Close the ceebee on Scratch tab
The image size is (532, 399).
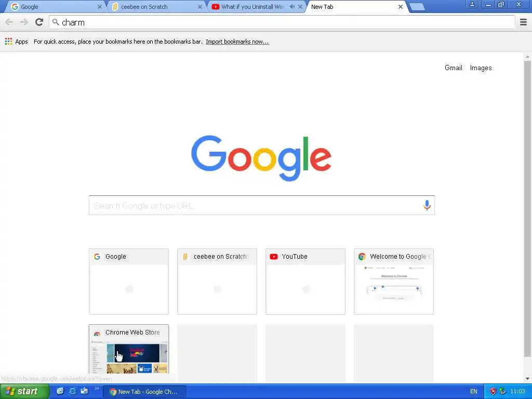click(200, 7)
